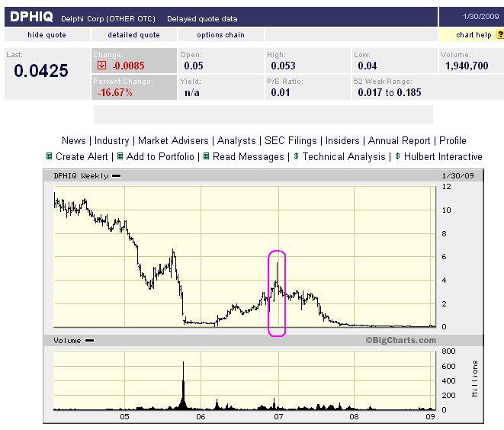Click the green Create Alert square icon

[x=49, y=156]
